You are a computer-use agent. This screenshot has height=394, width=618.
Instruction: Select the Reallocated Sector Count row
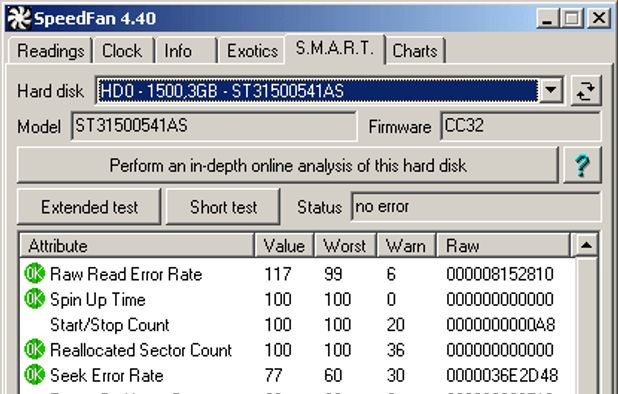[x=297, y=349]
